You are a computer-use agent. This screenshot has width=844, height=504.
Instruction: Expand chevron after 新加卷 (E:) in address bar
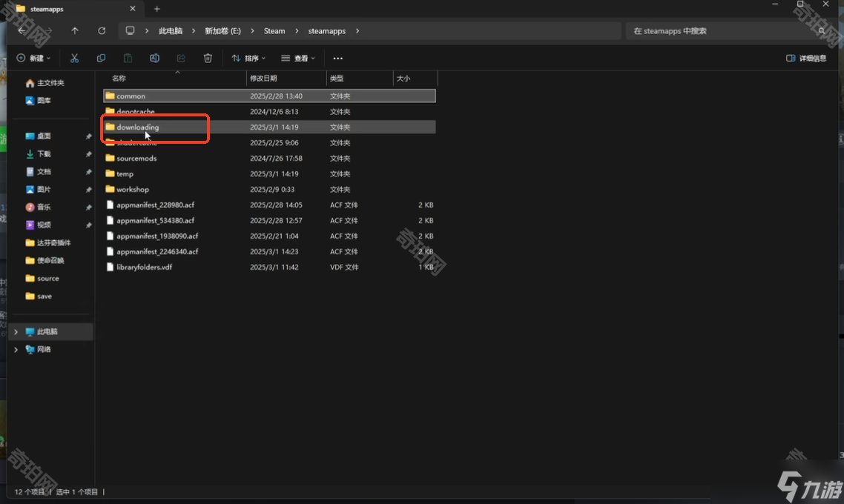pos(252,30)
